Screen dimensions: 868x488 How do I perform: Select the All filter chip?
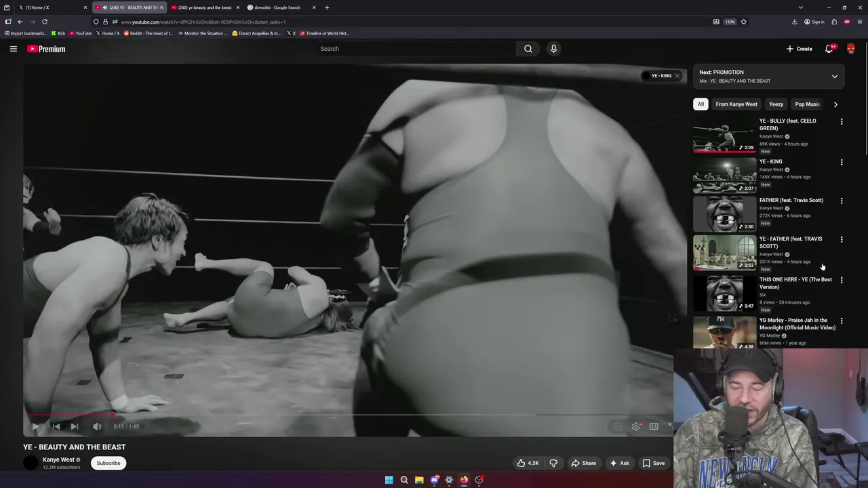coord(701,104)
